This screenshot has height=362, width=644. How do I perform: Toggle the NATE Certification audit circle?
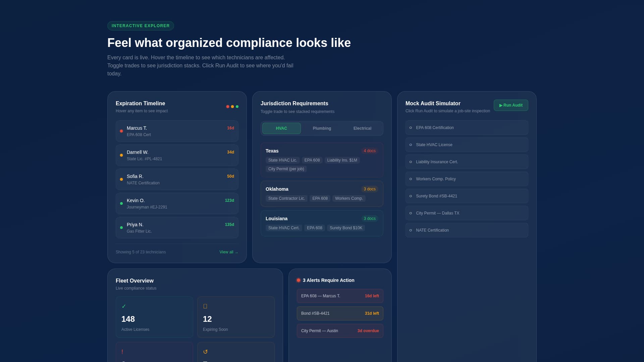click(411, 230)
